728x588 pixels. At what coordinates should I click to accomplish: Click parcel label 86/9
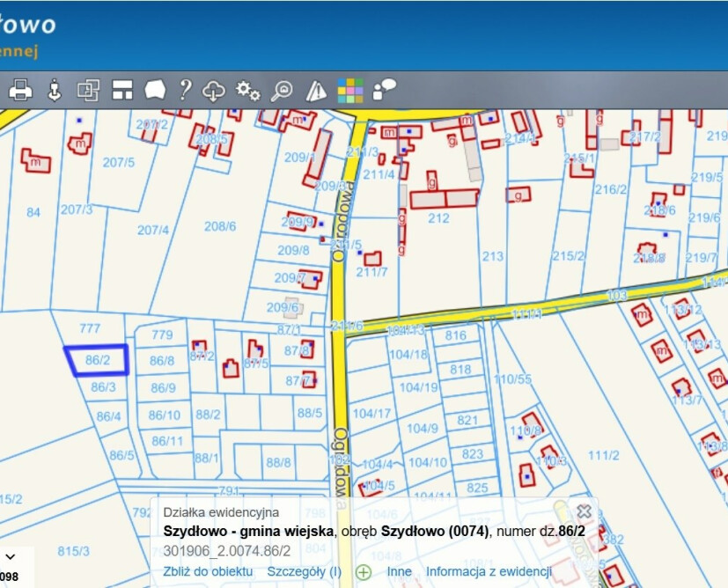click(x=163, y=388)
